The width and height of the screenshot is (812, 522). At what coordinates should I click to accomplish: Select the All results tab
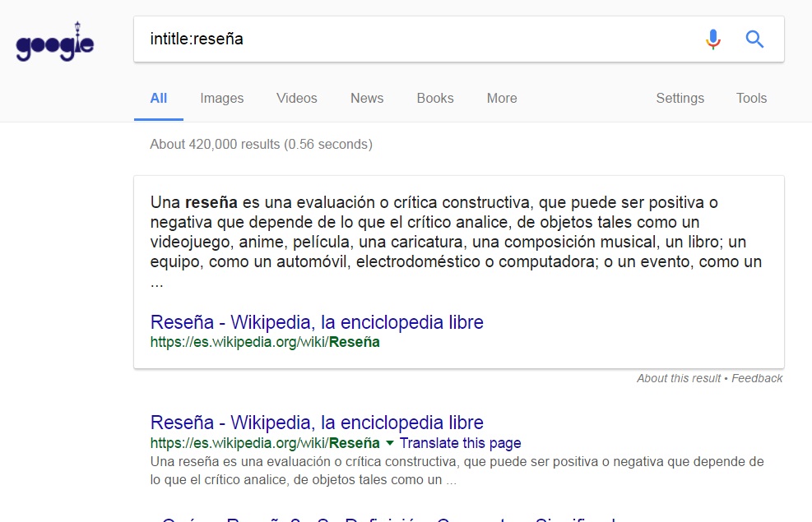pyautogui.click(x=159, y=99)
